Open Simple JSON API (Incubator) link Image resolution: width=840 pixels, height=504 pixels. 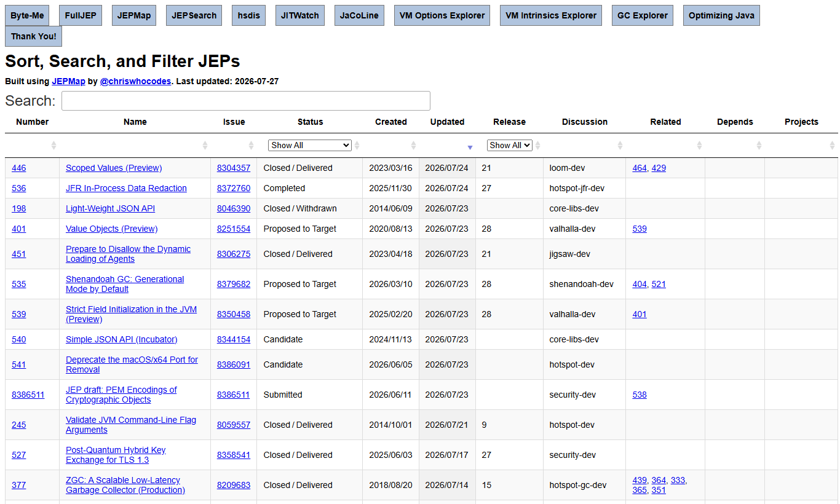[x=121, y=339]
